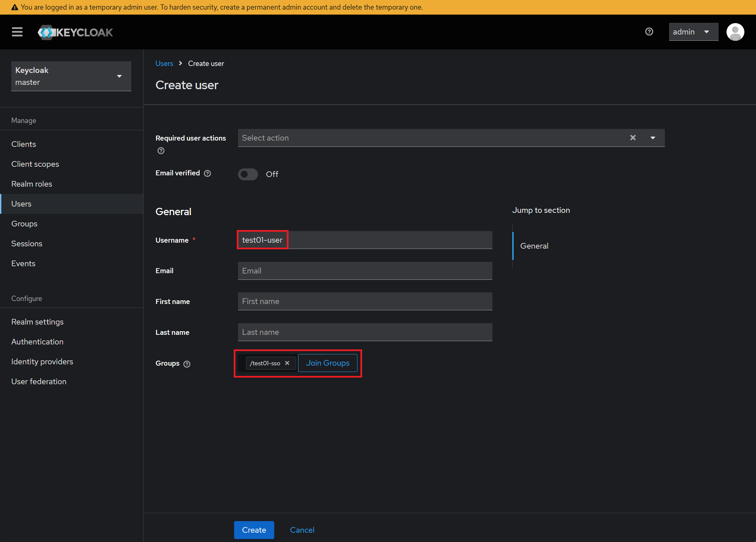Click Required user actions help icon
This screenshot has width=756, height=542.
(161, 151)
